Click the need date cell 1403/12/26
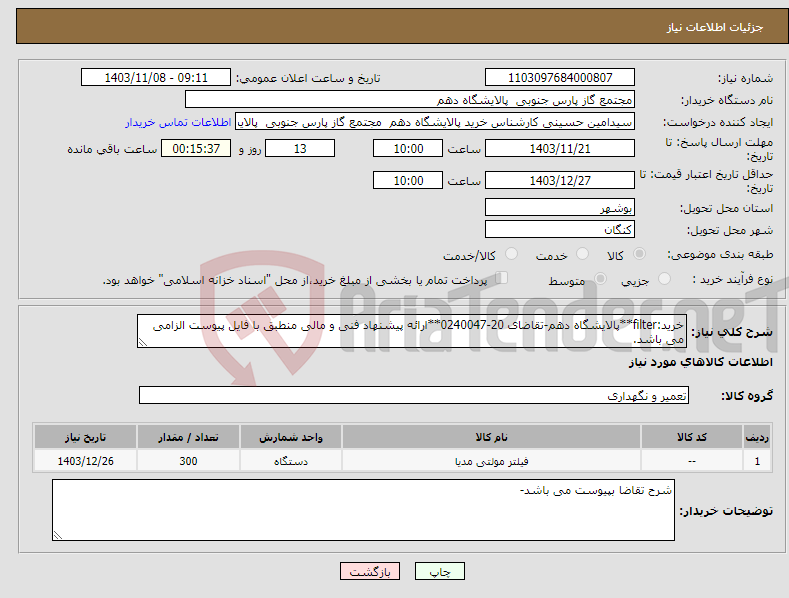Viewport: 789px width, 598px height. 85,461
